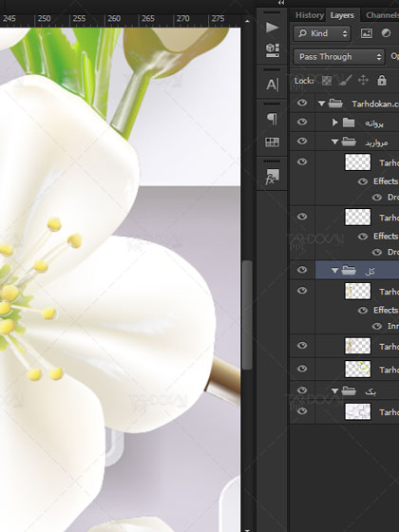Toggle the lock all padlock icon
399x532 pixels.
coord(382,81)
